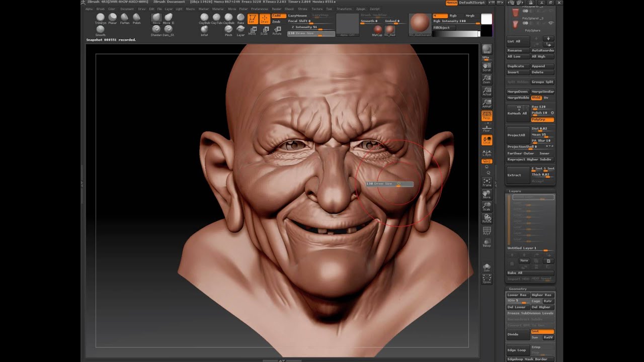Toggle PolyGrp option
The image size is (644, 362).
coord(542,120)
